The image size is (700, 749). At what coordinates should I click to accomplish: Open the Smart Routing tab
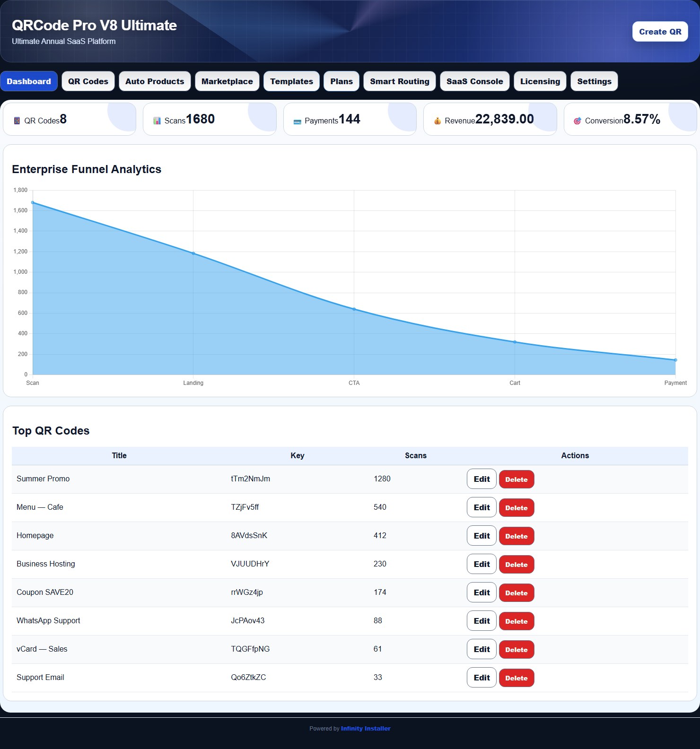click(x=400, y=81)
